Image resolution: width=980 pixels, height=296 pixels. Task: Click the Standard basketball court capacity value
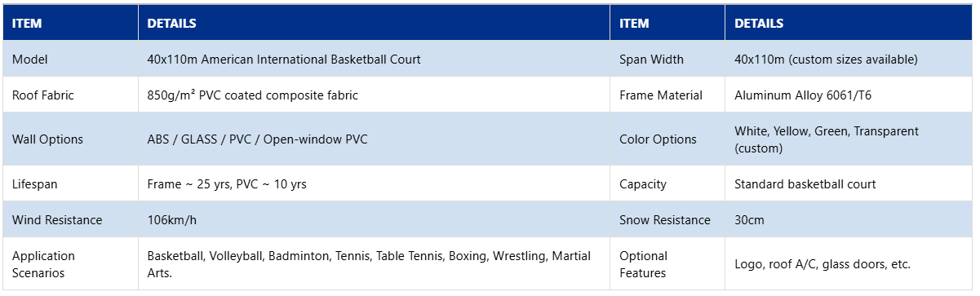(805, 184)
